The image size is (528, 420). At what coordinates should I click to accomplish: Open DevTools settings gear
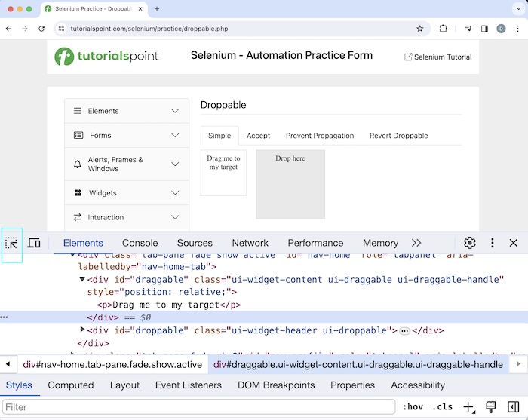coord(469,243)
